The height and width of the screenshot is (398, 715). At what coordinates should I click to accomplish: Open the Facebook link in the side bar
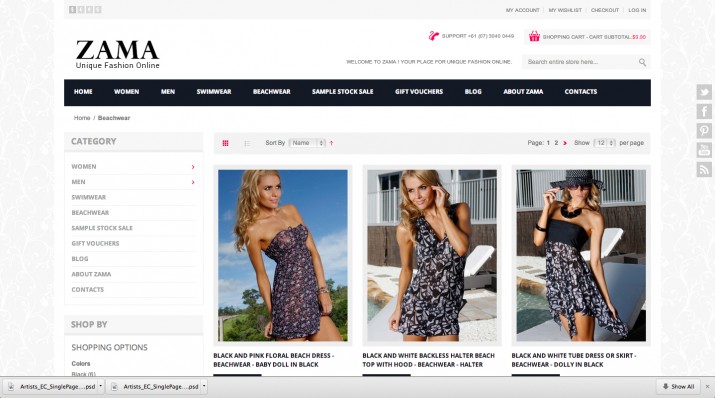point(704,111)
